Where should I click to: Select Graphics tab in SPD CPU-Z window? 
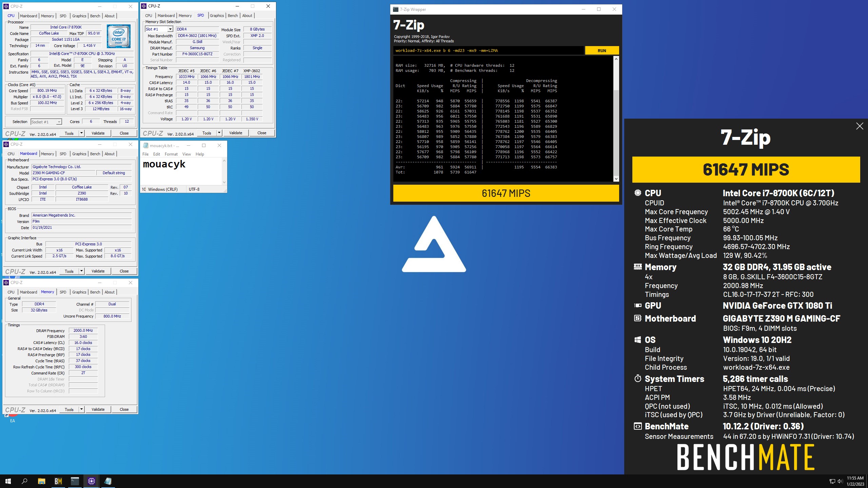tap(217, 16)
